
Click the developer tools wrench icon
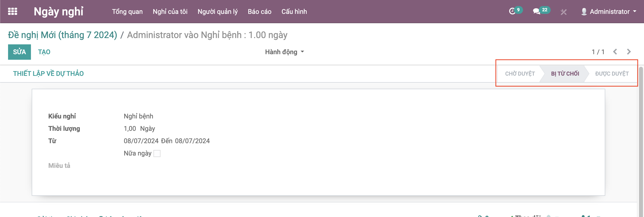tap(563, 12)
